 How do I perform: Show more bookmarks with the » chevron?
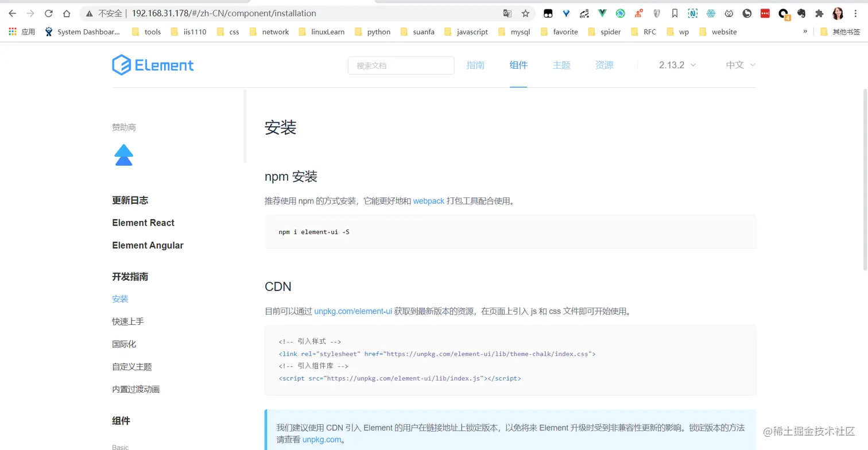(x=805, y=32)
